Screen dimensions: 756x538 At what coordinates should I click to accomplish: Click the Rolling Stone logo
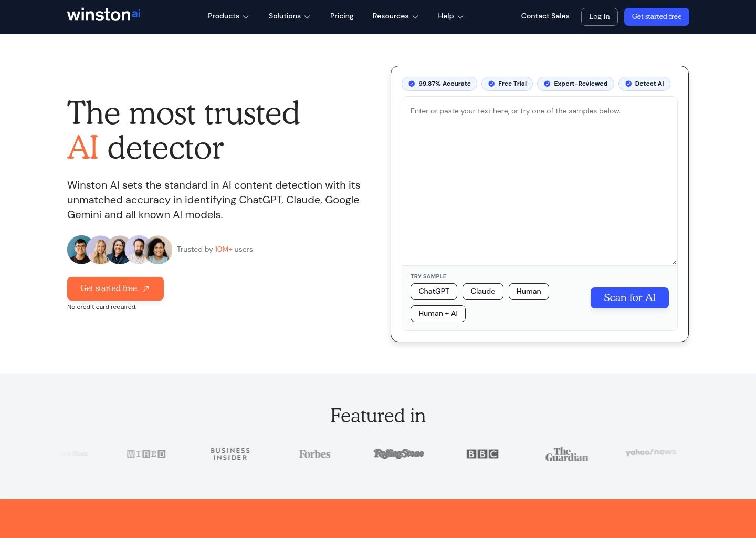(x=398, y=453)
